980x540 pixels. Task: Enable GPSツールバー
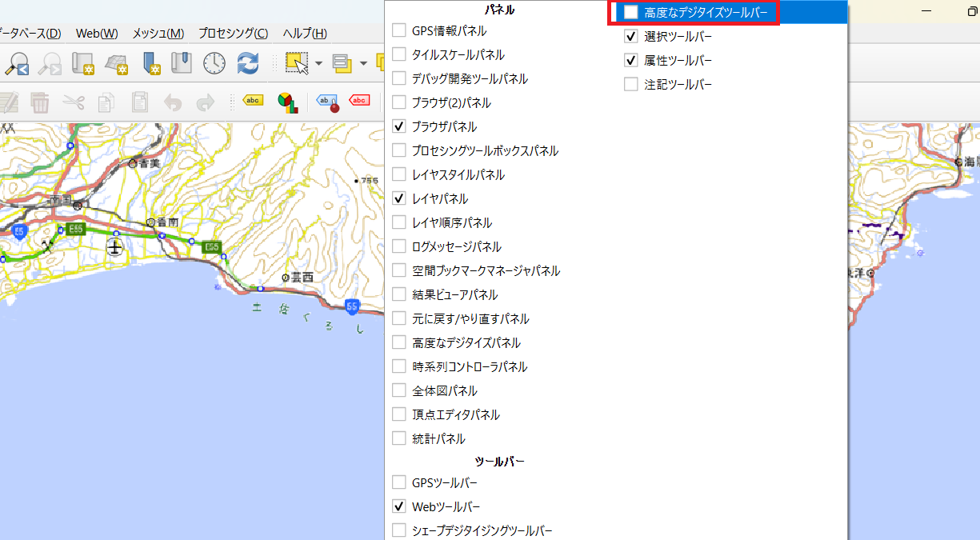pos(399,482)
